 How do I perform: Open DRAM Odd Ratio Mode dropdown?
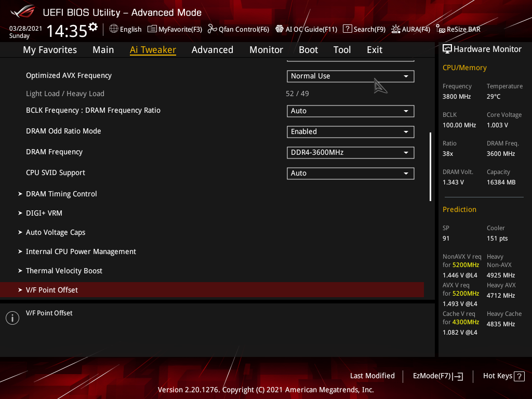pos(351,131)
